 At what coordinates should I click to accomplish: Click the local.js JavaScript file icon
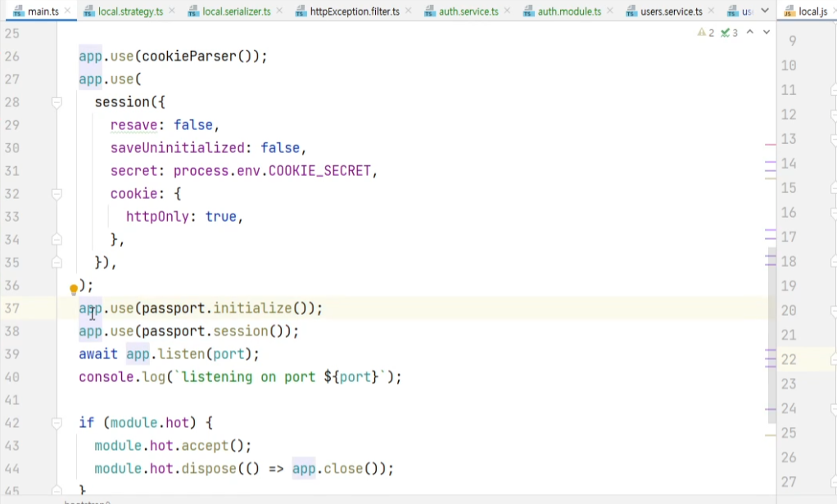tap(789, 11)
